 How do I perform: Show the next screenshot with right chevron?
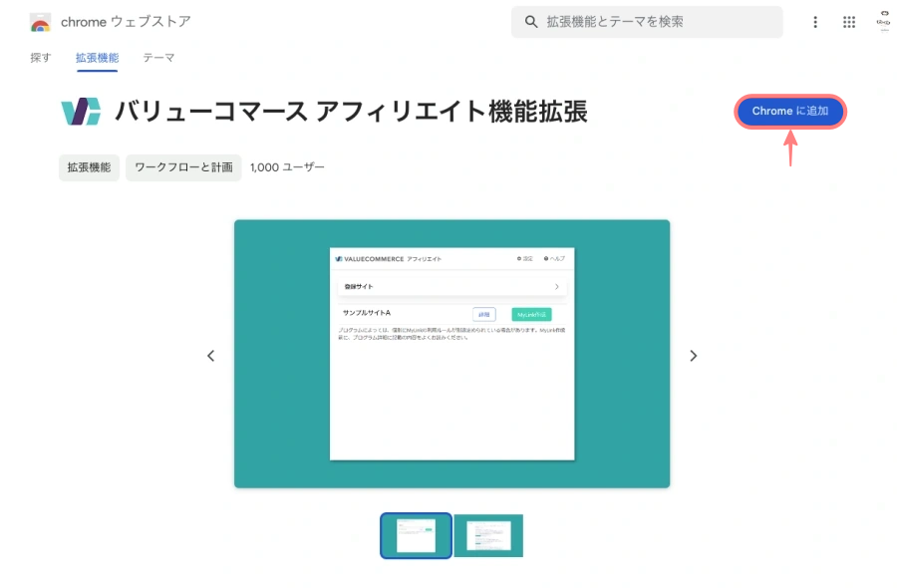point(694,356)
